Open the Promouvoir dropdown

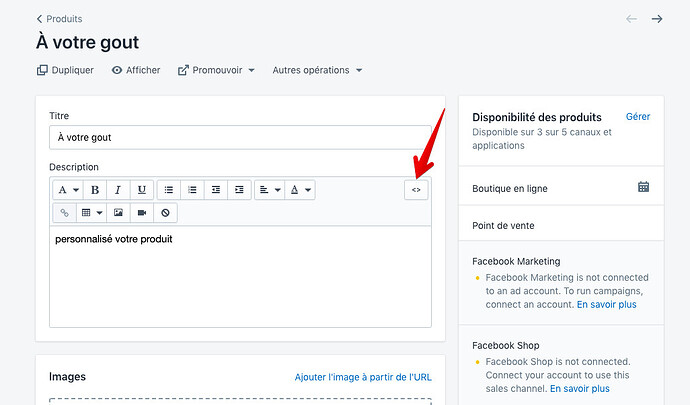pyautogui.click(x=216, y=70)
